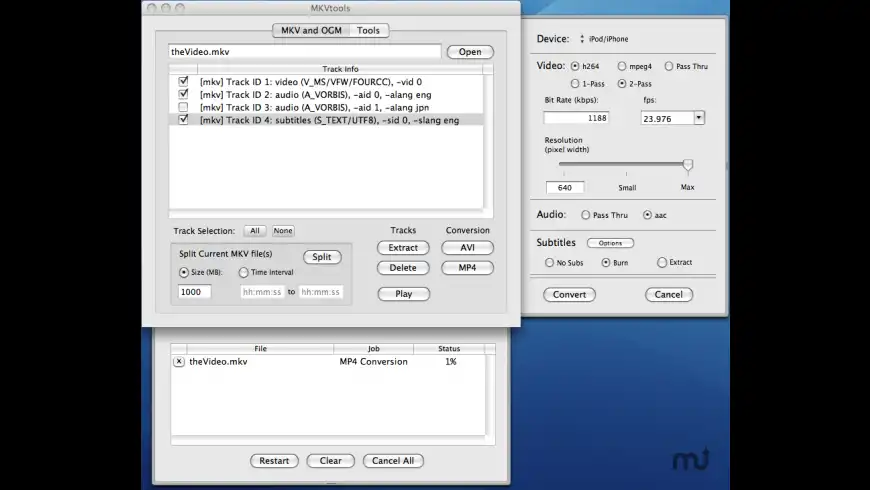Select No Subs subtitle option
Viewport: 870px width, 490px height.
click(x=549, y=262)
